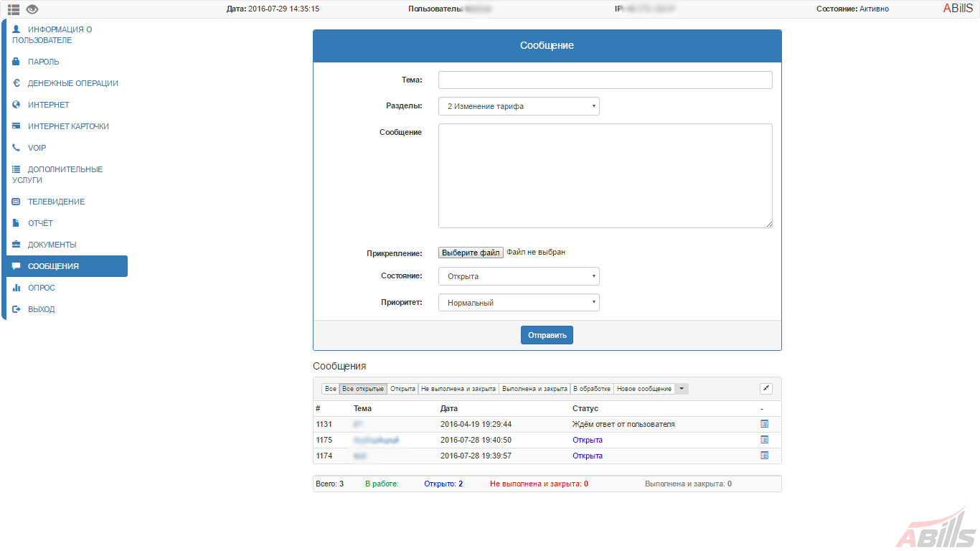Select the Открыта filter tab

coord(402,389)
